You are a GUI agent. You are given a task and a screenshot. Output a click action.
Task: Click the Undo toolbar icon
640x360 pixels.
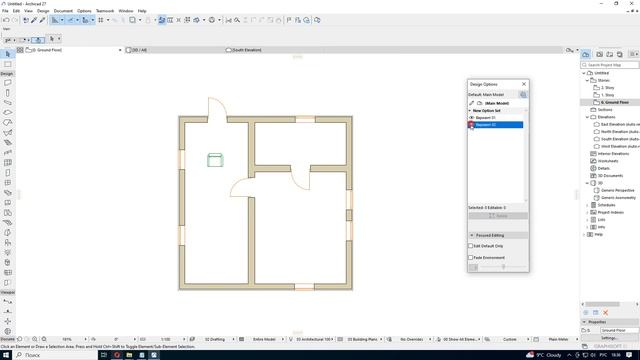pyautogui.click(x=6, y=20)
